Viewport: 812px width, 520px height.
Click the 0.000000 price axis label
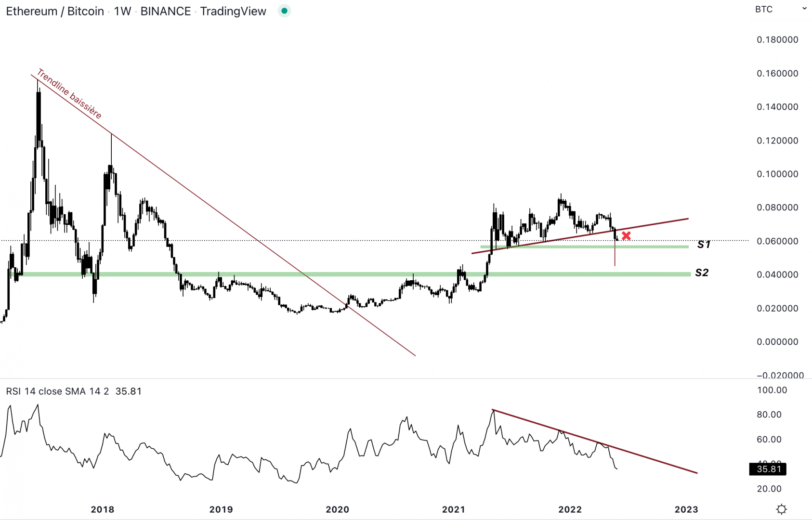[x=777, y=342]
